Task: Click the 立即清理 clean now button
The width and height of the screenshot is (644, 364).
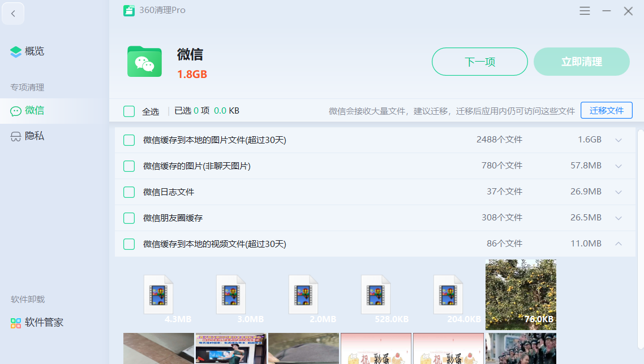Action: coord(581,62)
